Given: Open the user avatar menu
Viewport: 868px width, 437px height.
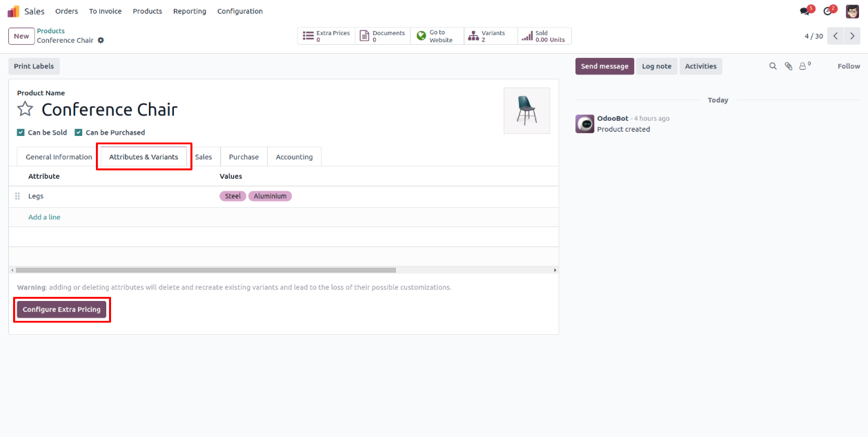Looking at the screenshot, I should coord(852,11).
